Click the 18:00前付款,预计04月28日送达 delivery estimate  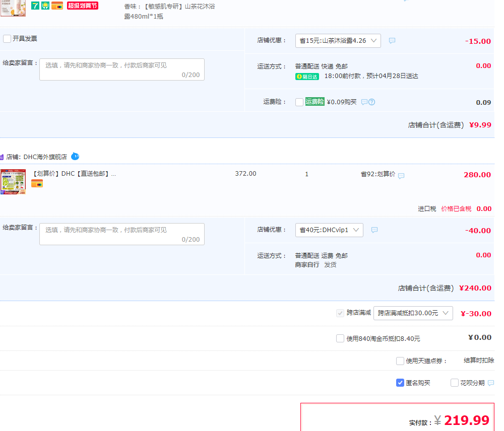371,76
